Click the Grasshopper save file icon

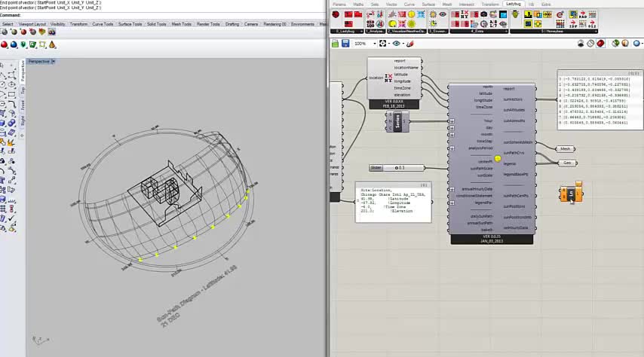point(345,44)
